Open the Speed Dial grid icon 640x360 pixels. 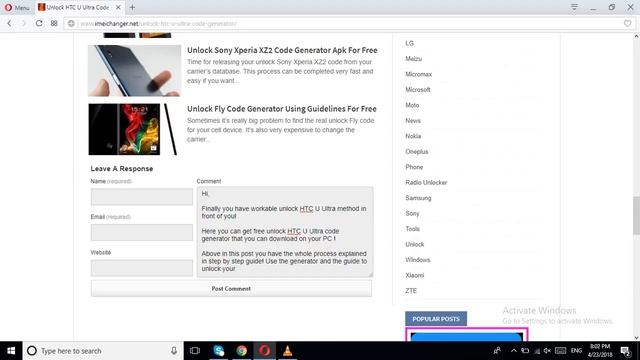[x=54, y=24]
